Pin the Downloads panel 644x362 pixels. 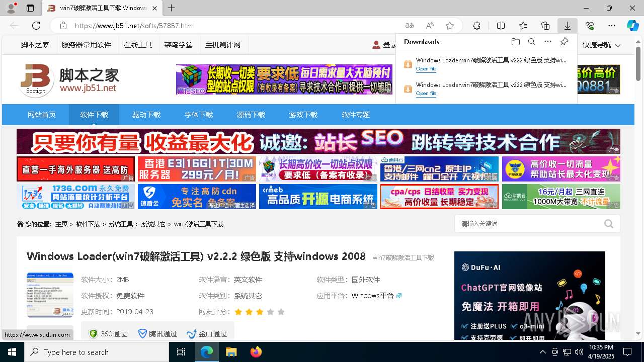pyautogui.click(x=565, y=42)
